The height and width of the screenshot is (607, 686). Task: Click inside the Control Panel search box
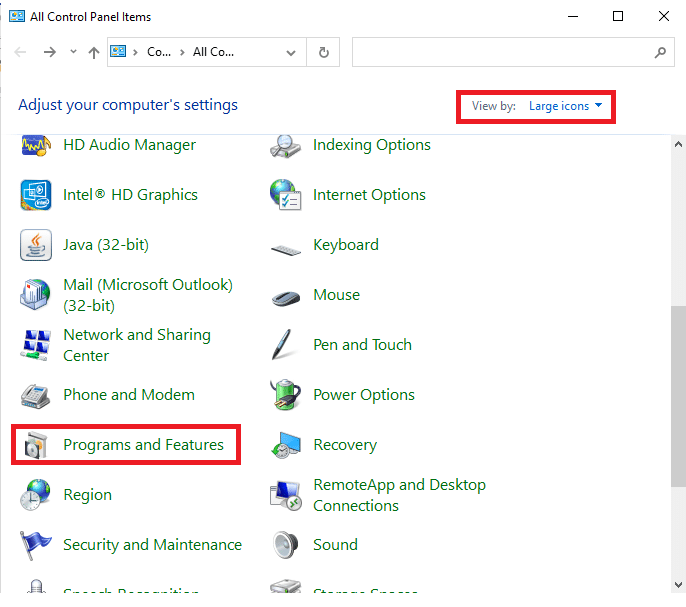coord(500,53)
